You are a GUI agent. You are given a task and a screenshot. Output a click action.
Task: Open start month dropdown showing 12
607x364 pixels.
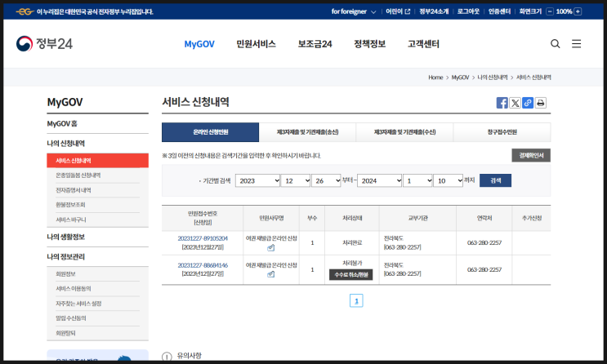(x=296, y=180)
